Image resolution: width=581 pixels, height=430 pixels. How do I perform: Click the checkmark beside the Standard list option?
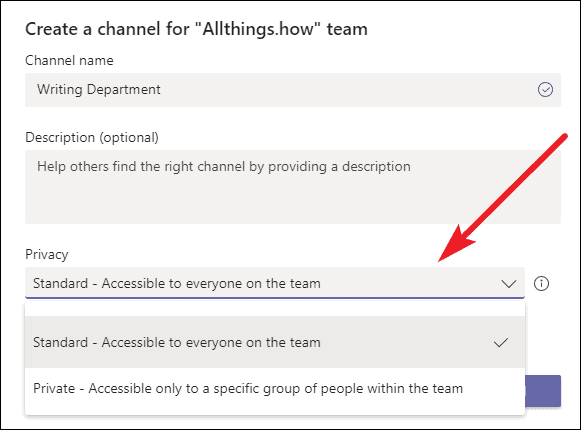pyautogui.click(x=501, y=343)
